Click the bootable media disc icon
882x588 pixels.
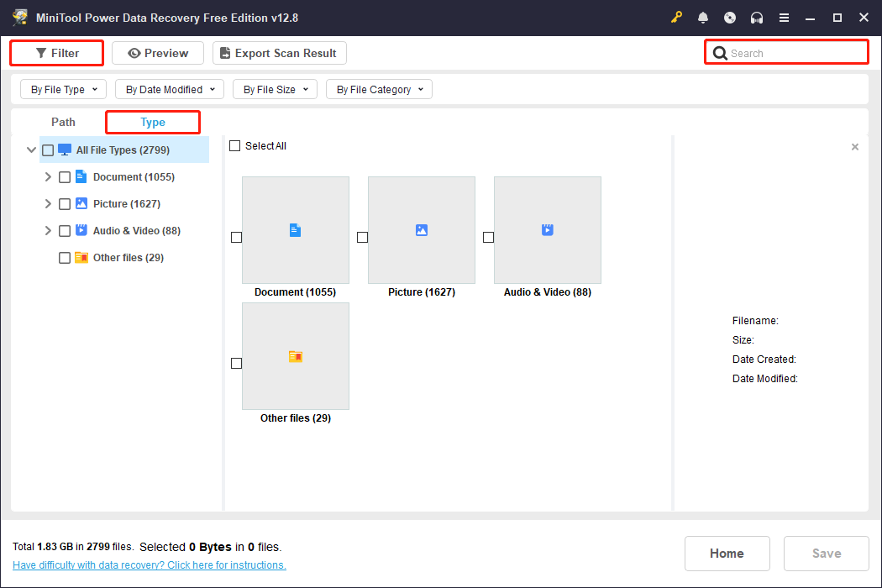click(730, 18)
